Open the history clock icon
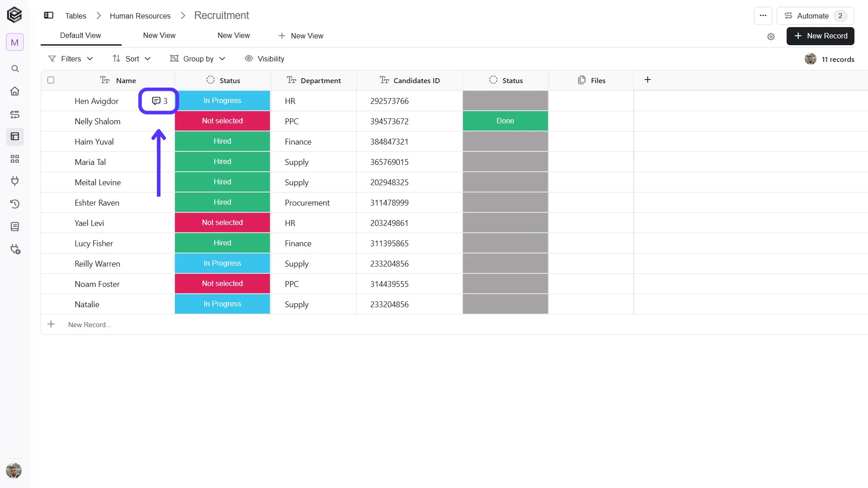This screenshot has height=488, width=868. pos(15,204)
